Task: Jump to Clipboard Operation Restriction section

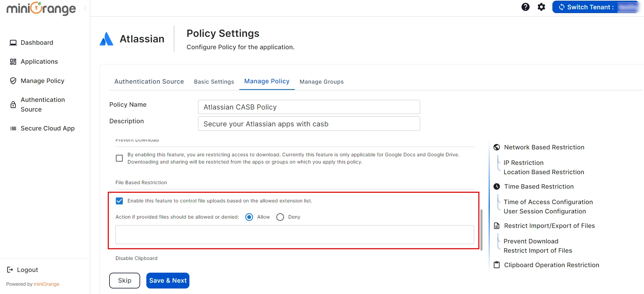Action: tap(551, 265)
